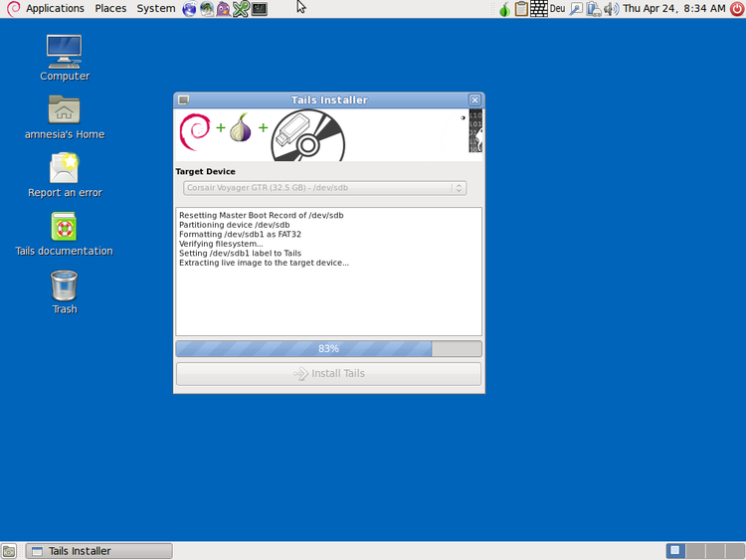The width and height of the screenshot is (746, 560).
Task: Select the Report an error desktop icon
Action: (64, 169)
